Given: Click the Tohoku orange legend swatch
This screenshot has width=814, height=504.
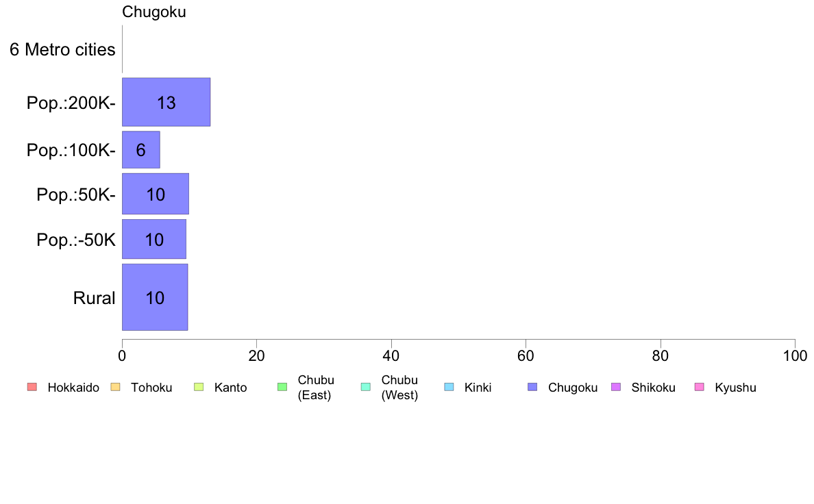Looking at the screenshot, I should [x=116, y=387].
